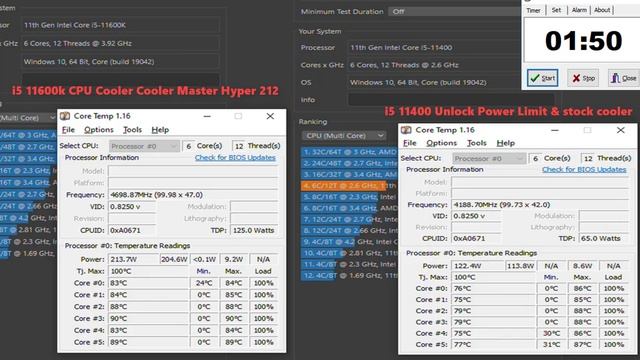Click left Core Temp Frequency field 4698.87MHz
Screen dimensions: 640x360
(x=193, y=195)
